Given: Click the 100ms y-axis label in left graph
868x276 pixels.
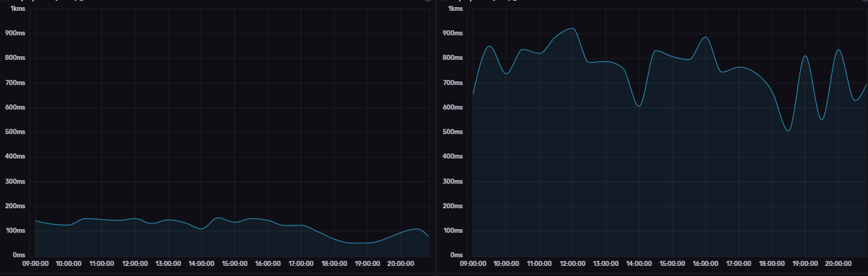Looking at the screenshot, I should pos(15,230).
